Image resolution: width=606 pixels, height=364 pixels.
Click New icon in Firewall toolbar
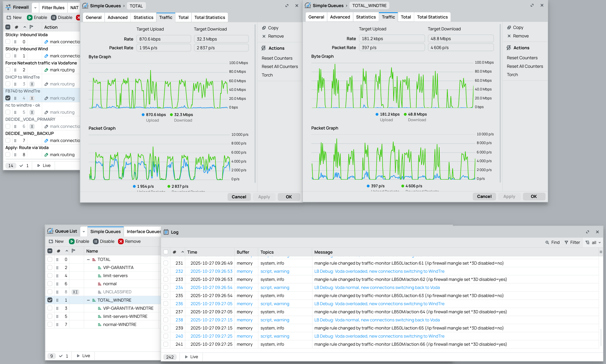click(9, 17)
